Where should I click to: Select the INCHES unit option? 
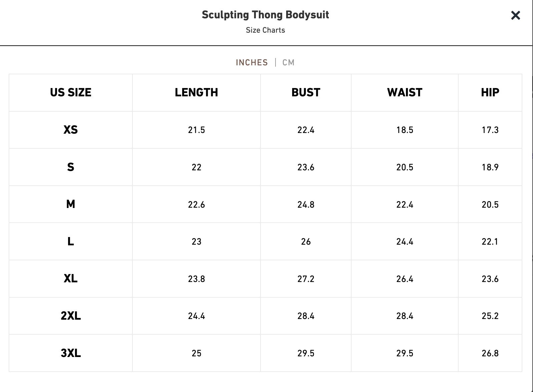coord(252,62)
